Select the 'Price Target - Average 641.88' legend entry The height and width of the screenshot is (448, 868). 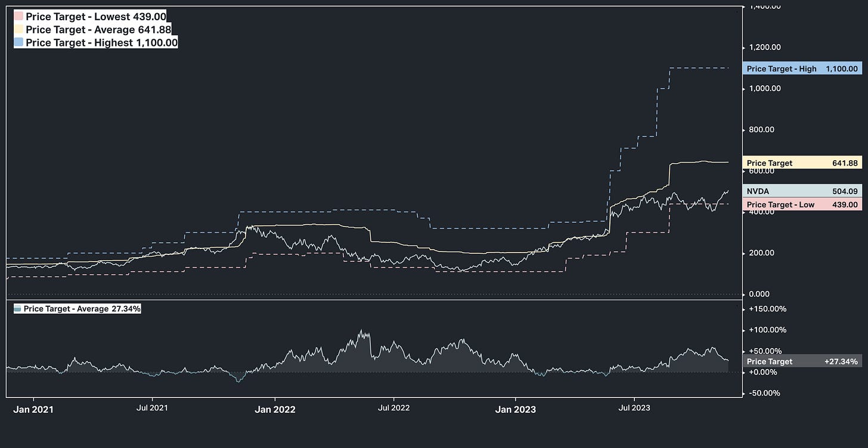(93, 30)
